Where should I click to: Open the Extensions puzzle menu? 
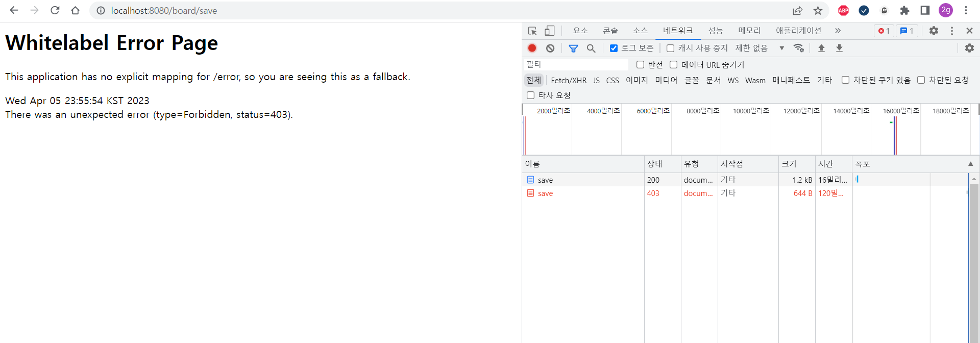[904, 10]
